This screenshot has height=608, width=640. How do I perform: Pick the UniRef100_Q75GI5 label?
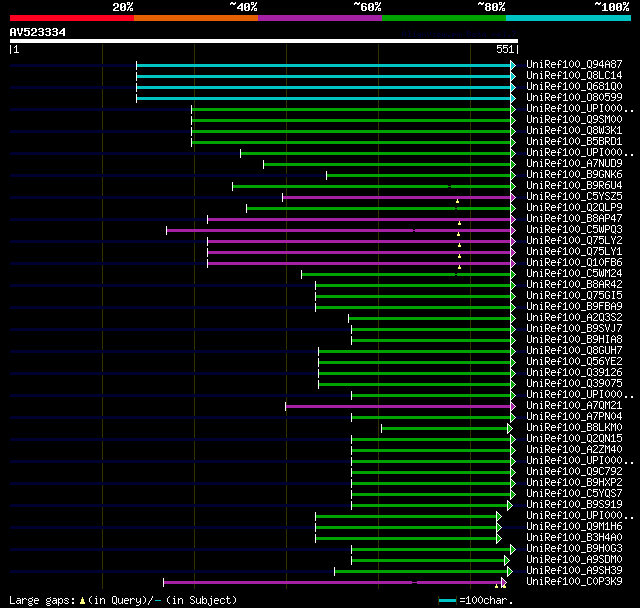(x=574, y=295)
